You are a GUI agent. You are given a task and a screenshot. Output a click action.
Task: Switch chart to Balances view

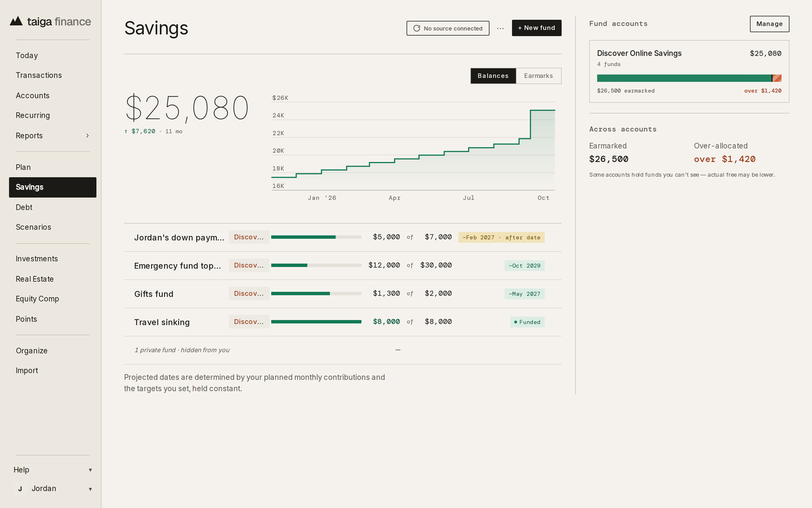click(493, 76)
